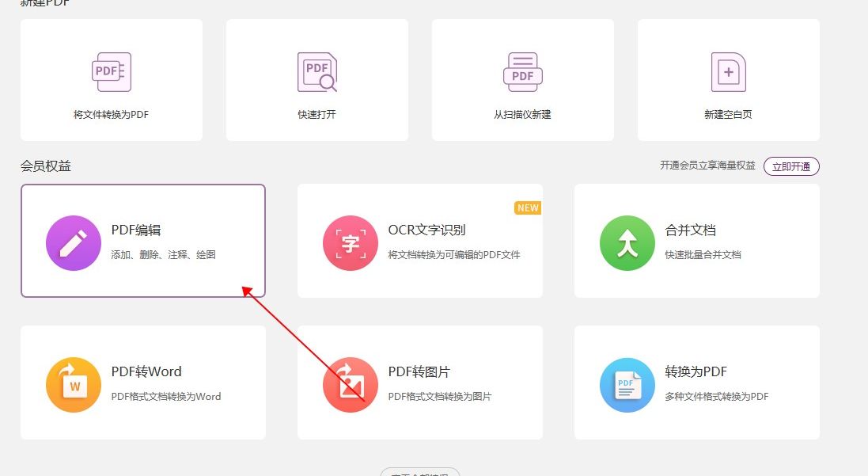Click the 立即开通 membership button
The height and width of the screenshot is (476, 868).
tap(791, 166)
